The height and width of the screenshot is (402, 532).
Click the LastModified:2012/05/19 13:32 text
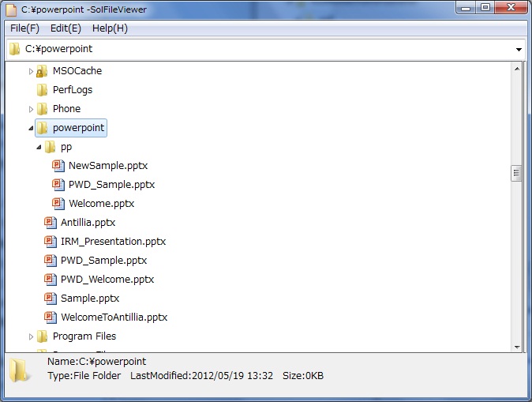pyautogui.click(x=201, y=376)
